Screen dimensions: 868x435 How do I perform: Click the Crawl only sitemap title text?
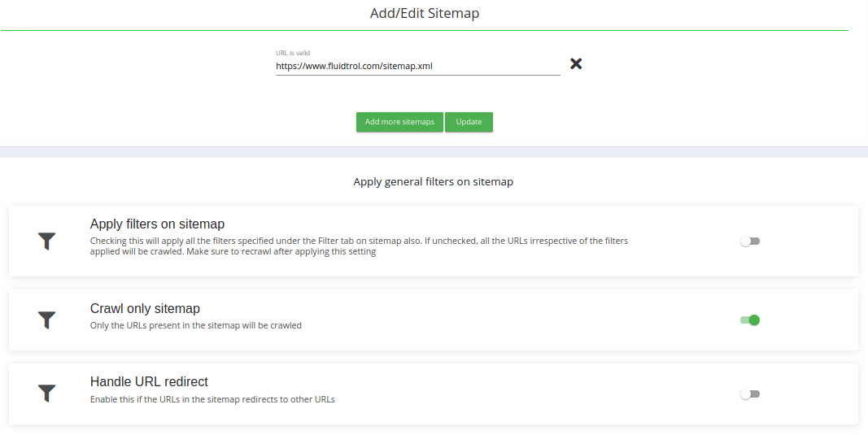click(x=145, y=308)
